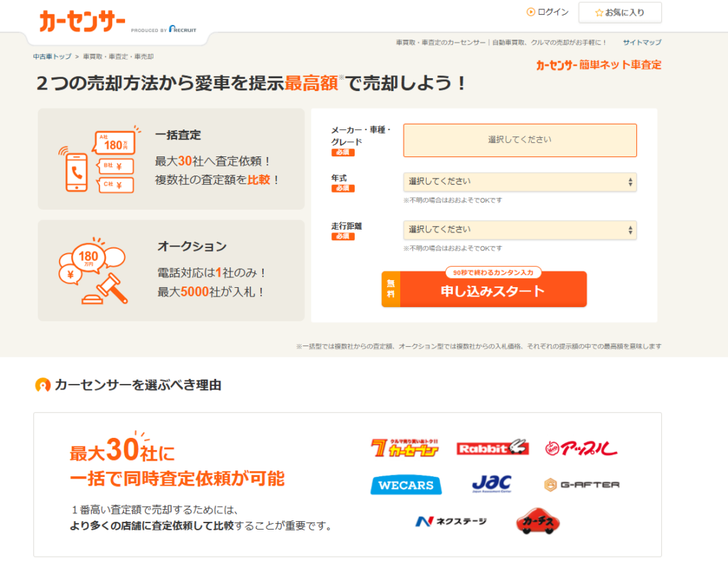Viewport: 728px width, 568px height.
Task: Click the カーチス red car logo
Action: coord(537,521)
